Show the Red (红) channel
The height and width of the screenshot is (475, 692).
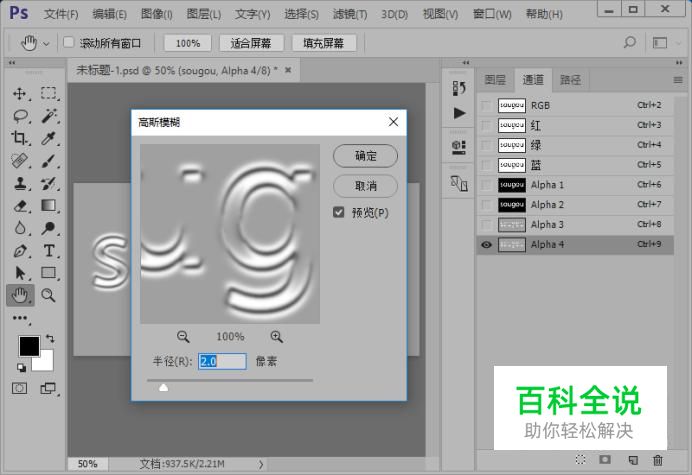coord(486,125)
